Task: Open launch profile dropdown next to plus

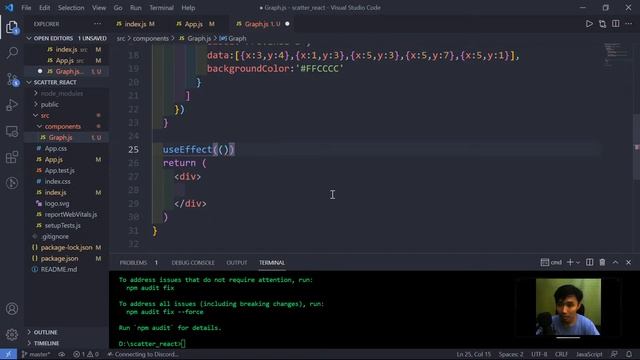Action: [578, 262]
